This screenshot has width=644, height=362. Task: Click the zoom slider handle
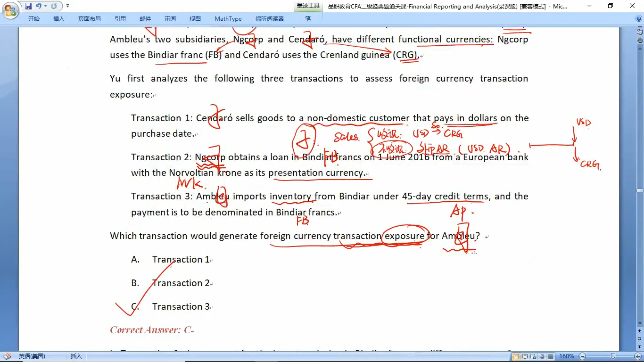pos(613,356)
